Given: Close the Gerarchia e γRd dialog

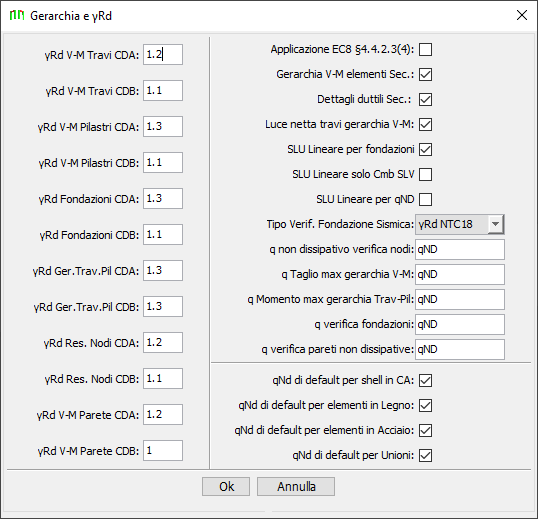Looking at the screenshot, I should coord(522,15).
